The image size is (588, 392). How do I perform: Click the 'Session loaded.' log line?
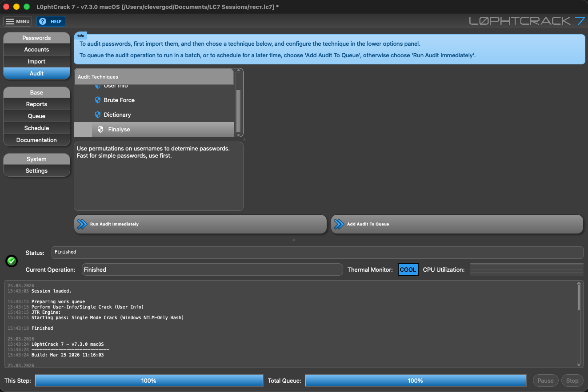click(x=51, y=291)
